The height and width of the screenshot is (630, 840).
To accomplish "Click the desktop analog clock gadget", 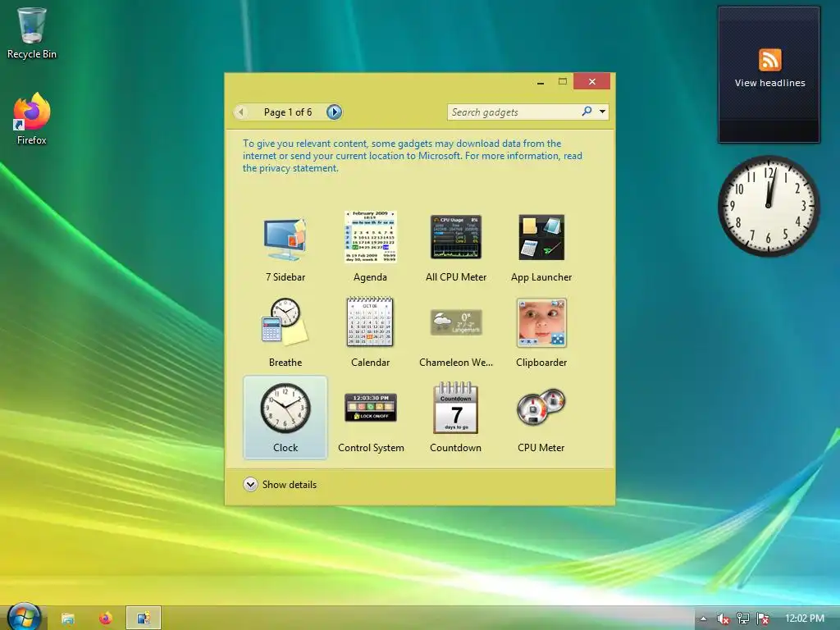I will coord(769,206).
